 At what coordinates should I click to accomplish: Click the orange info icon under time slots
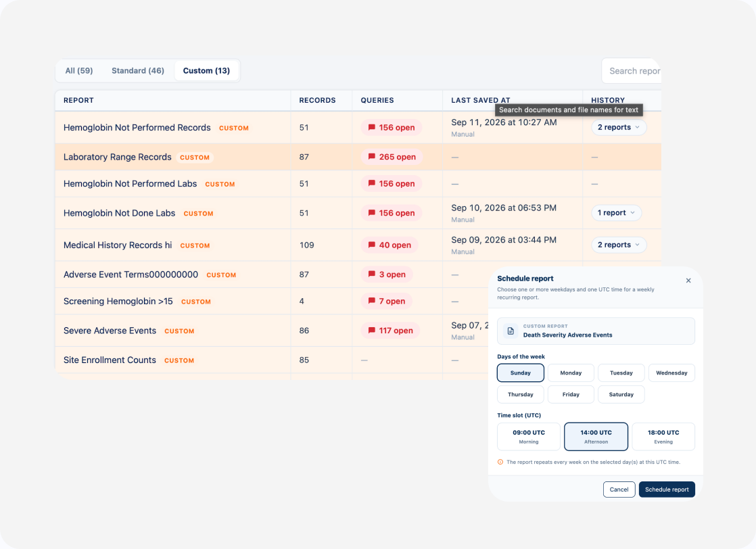tap(500, 462)
